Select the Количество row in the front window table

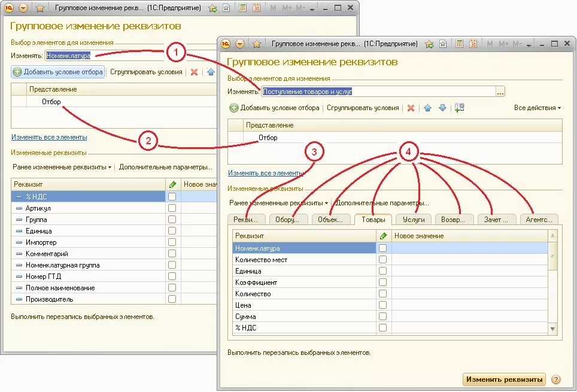390,294
